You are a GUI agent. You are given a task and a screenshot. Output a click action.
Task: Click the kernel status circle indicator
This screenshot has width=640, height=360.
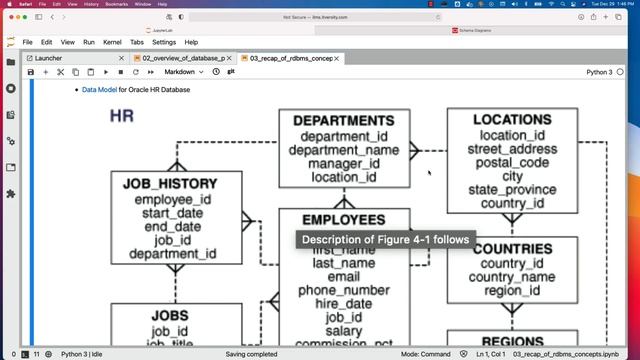(x=620, y=72)
